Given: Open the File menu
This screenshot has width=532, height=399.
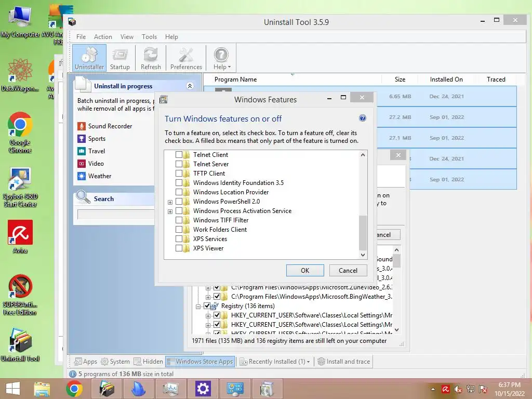Looking at the screenshot, I should pyautogui.click(x=81, y=37).
